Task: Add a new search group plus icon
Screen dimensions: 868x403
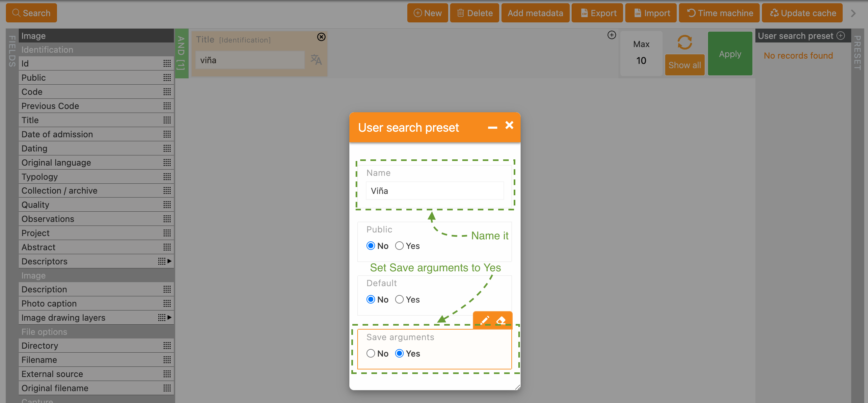Action: coord(611,35)
